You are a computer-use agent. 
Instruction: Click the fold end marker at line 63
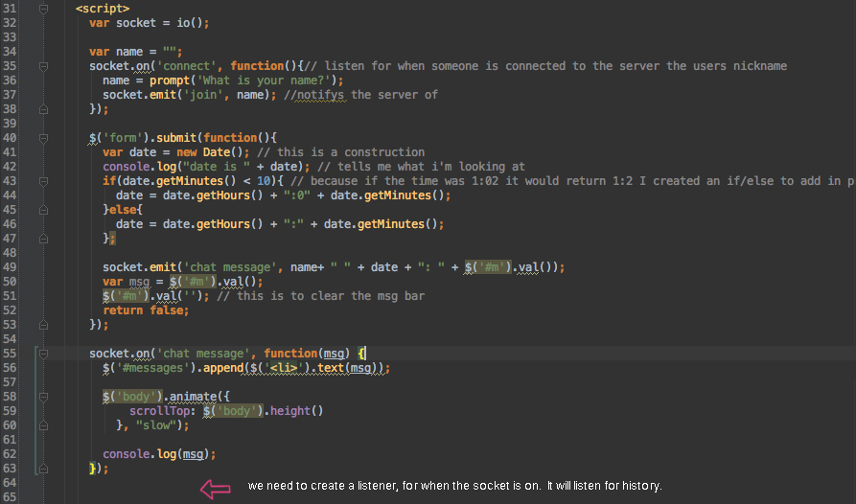(x=44, y=469)
